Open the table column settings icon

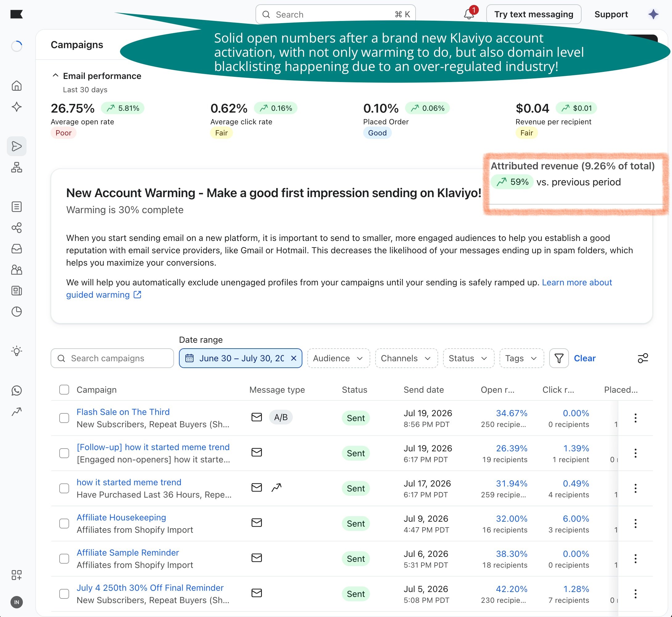pyautogui.click(x=643, y=358)
